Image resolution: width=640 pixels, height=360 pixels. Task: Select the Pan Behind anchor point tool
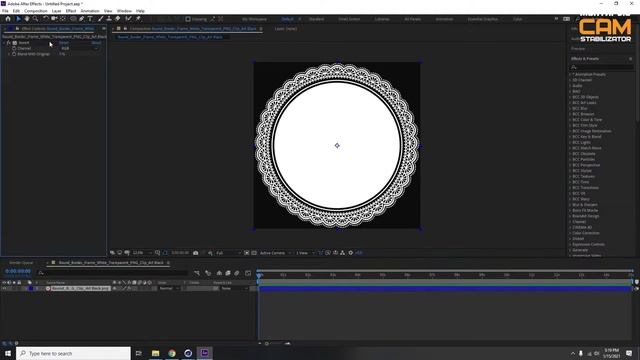(x=63, y=19)
